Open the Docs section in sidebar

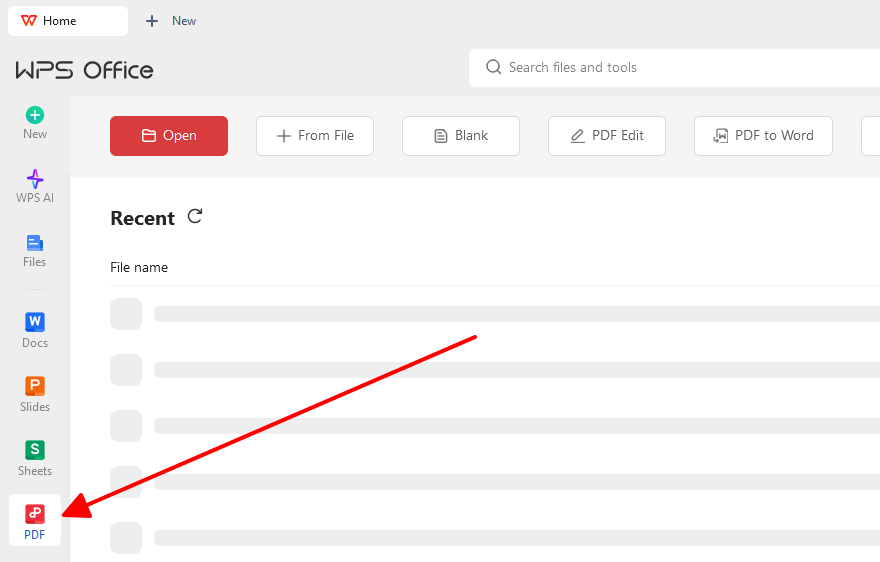(x=35, y=330)
